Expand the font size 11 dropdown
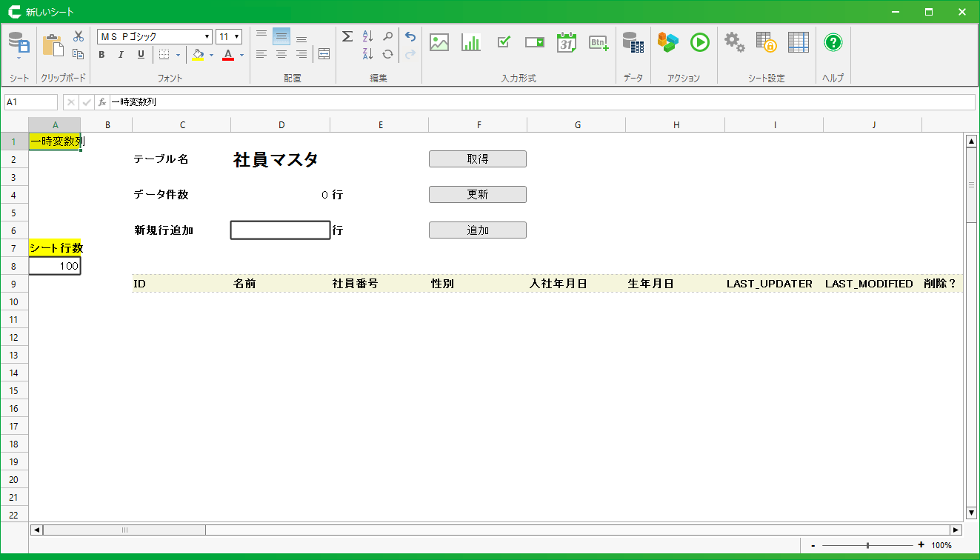Viewport: 980px width, 560px height. (x=236, y=37)
